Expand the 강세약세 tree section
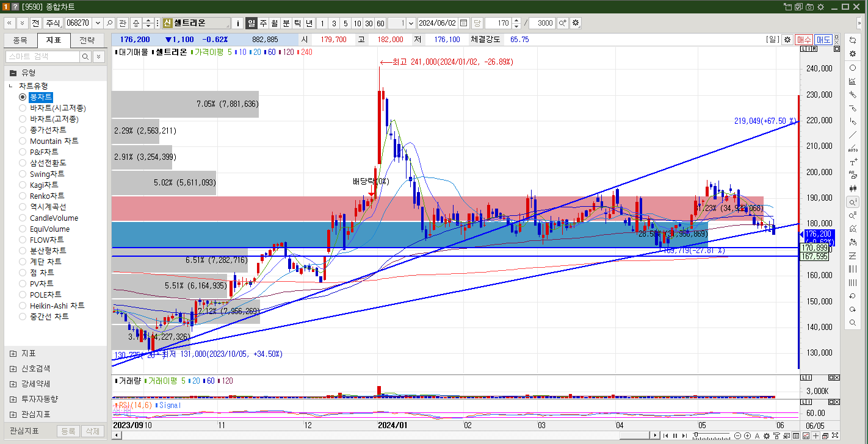Image resolution: width=868 pixels, height=444 pixels. pyautogui.click(x=13, y=384)
